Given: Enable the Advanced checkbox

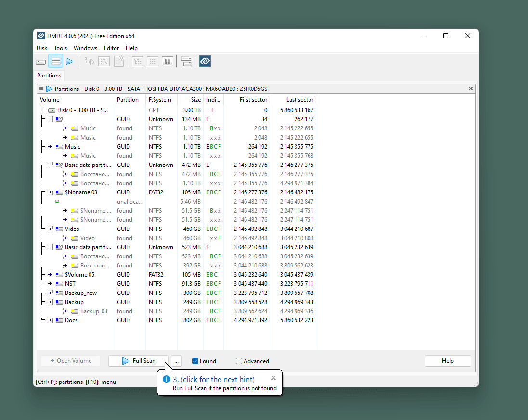Looking at the screenshot, I should (239, 361).
